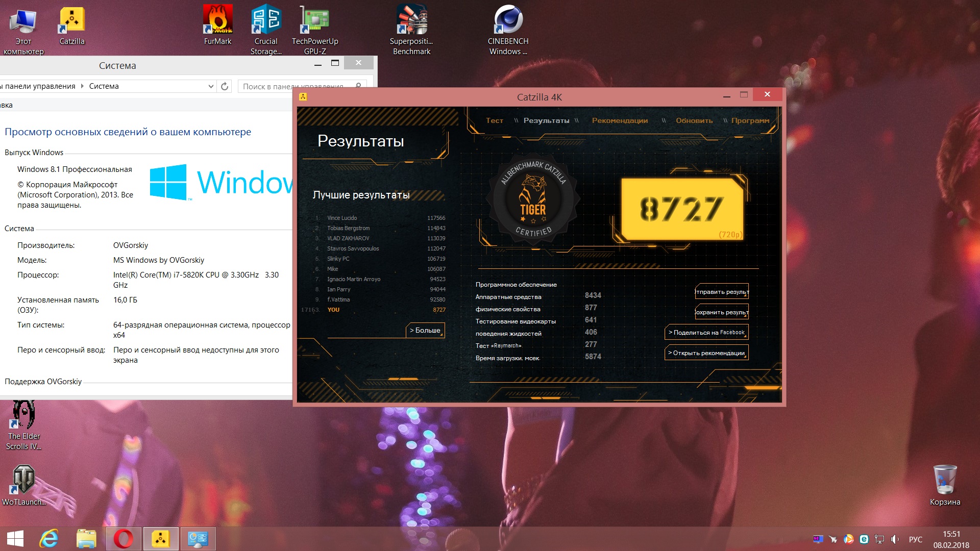This screenshot has height=551, width=980.
Task: Click 'Windows 8.1 Профессиональная' edition text
Action: (x=75, y=169)
